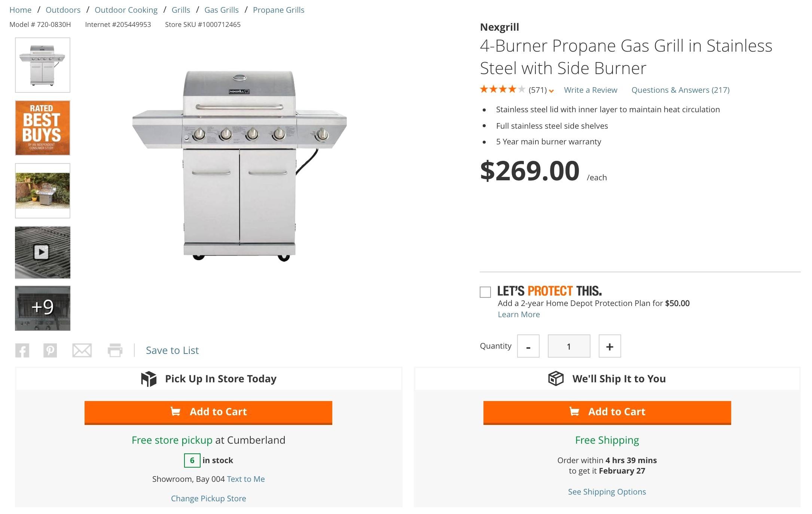Open the +9 more images thumbnail
This screenshot has height=514, width=812.
pyautogui.click(x=42, y=308)
